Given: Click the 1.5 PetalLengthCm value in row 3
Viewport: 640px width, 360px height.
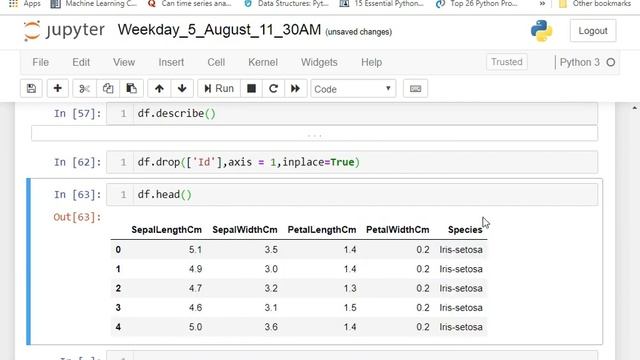Looking at the screenshot, I should pyautogui.click(x=350, y=307).
